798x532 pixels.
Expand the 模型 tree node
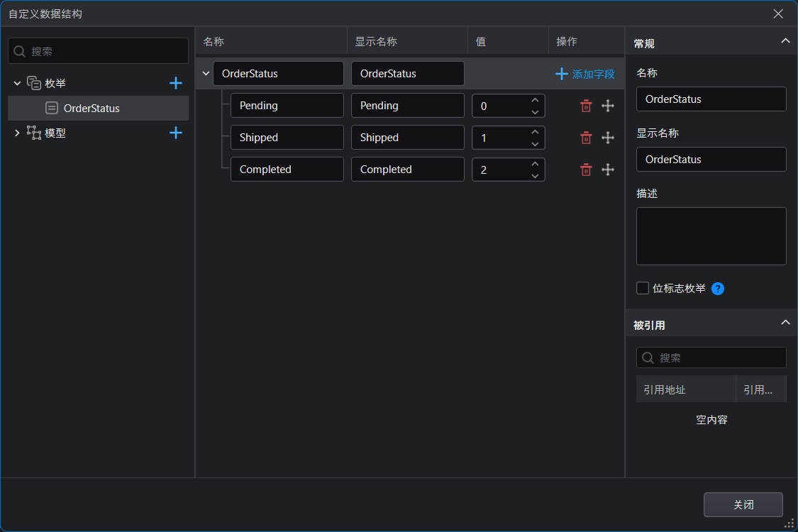click(x=17, y=133)
